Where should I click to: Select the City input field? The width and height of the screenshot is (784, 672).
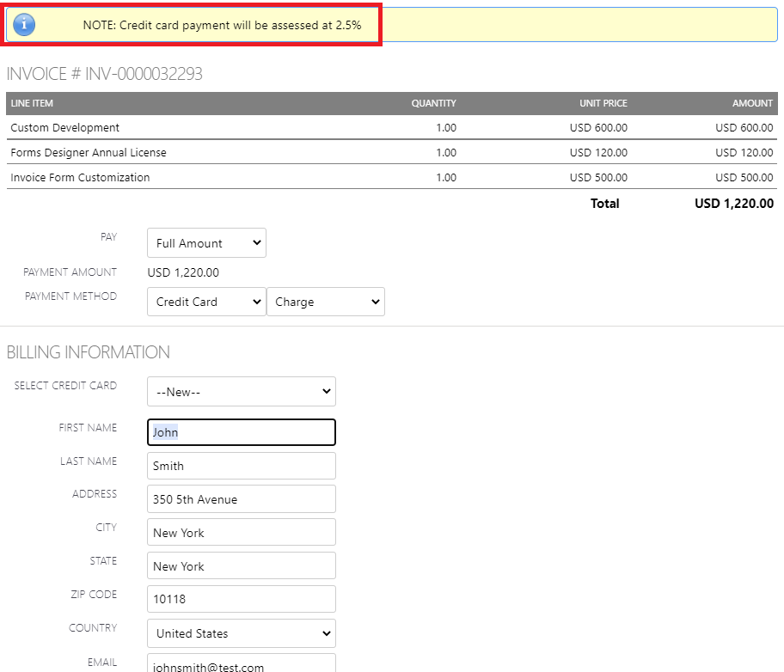(x=241, y=533)
